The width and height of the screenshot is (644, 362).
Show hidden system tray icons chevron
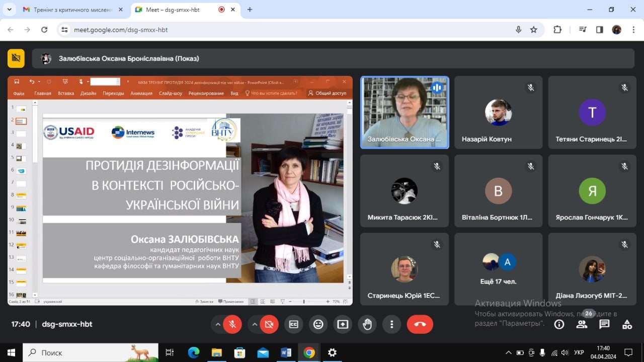508,352
